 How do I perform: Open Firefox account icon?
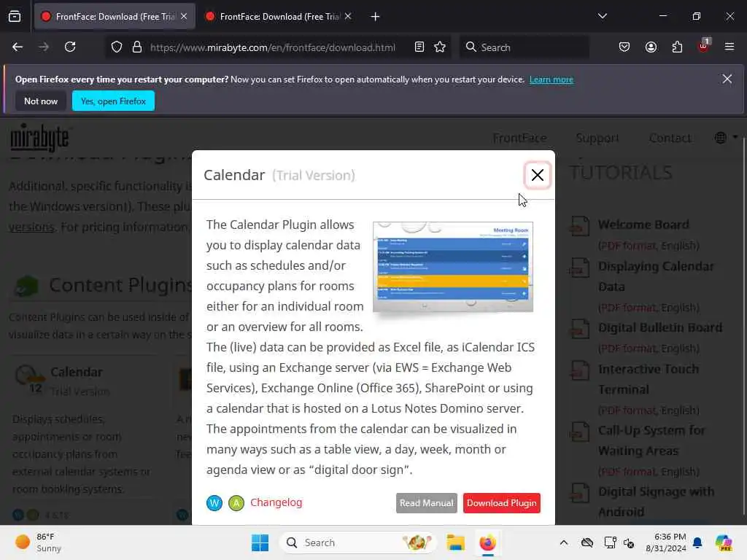651,47
